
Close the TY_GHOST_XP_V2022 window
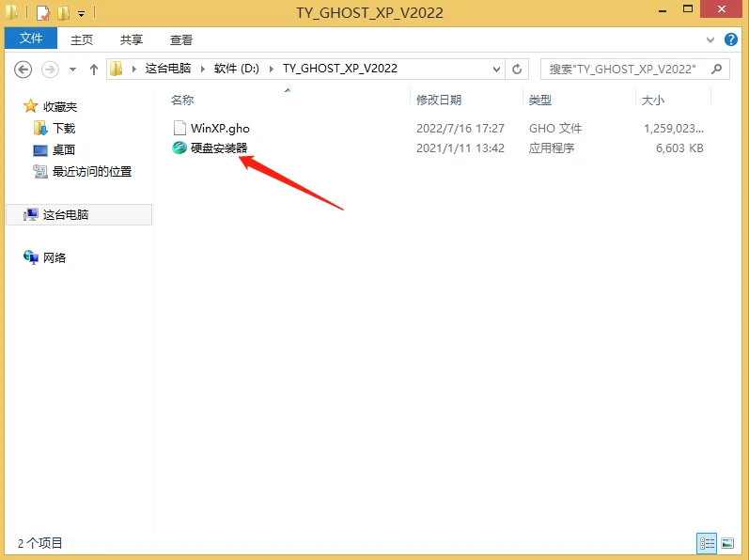click(722, 8)
